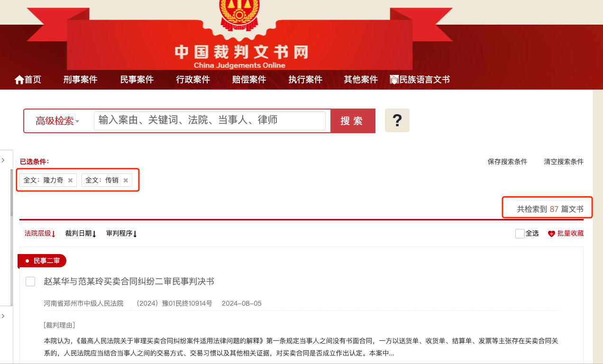Click the home icon beside 首页
This screenshot has width=603, height=364.
click(x=19, y=80)
